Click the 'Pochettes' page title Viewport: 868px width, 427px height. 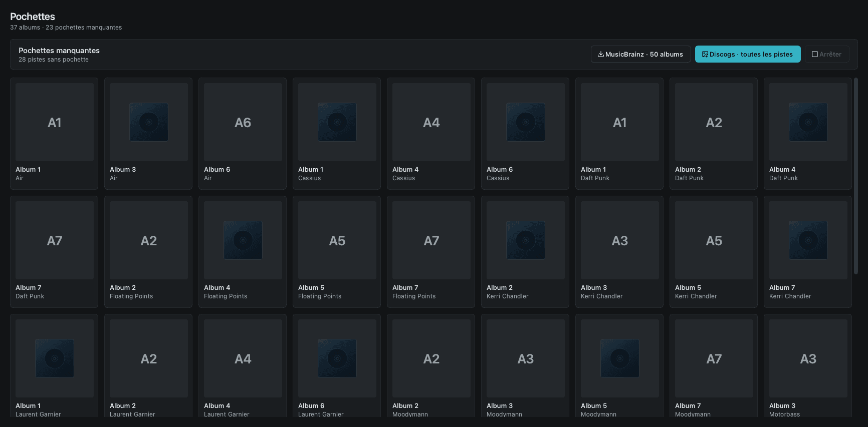click(33, 17)
